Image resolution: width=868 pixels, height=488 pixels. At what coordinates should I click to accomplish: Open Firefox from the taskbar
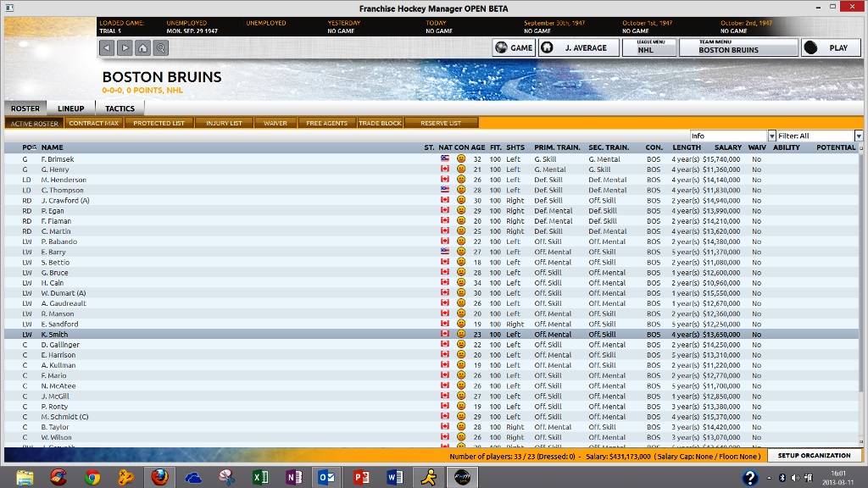click(x=159, y=477)
